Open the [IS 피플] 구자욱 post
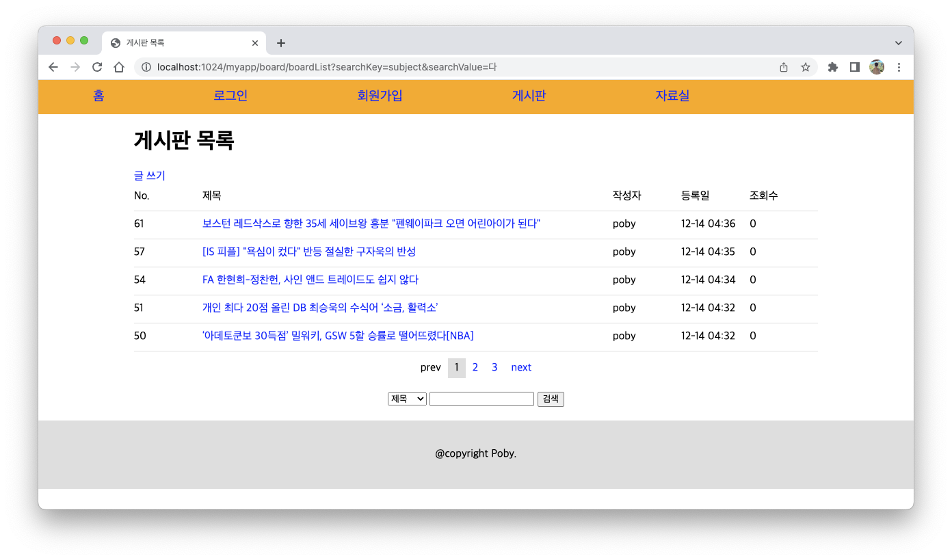The width and height of the screenshot is (952, 560). pos(309,252)
